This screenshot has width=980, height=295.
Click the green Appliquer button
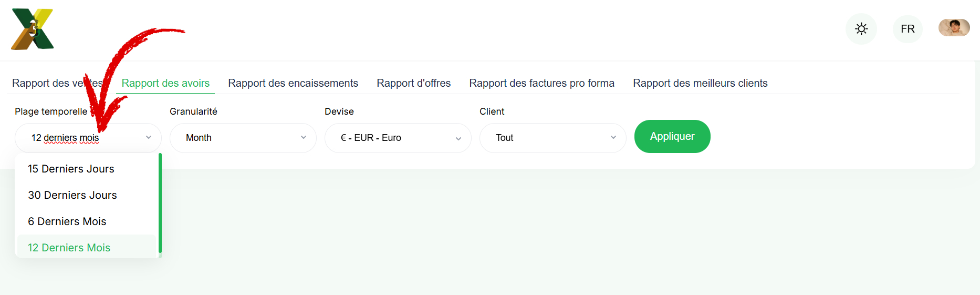pos(672,137)
